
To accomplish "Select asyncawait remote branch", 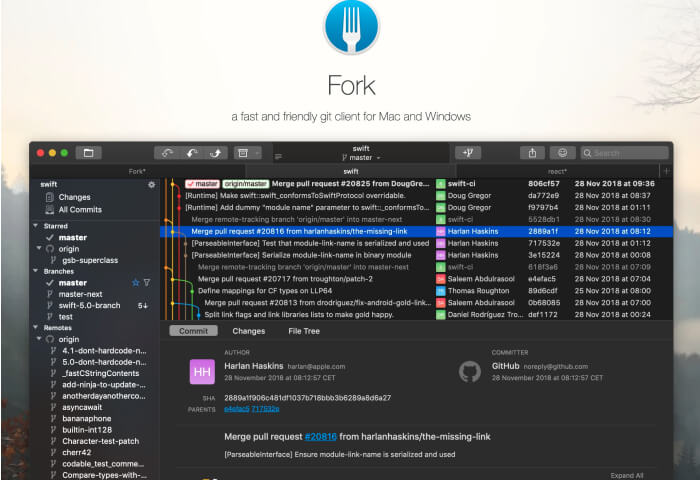I will click(x=82, y=407).
